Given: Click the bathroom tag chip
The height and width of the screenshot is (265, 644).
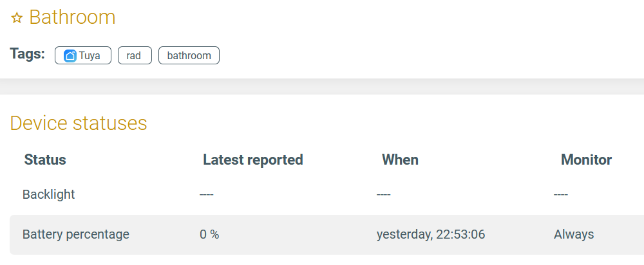Looking at the screenshot, I should pyautogui.click(x=189, y=55).
